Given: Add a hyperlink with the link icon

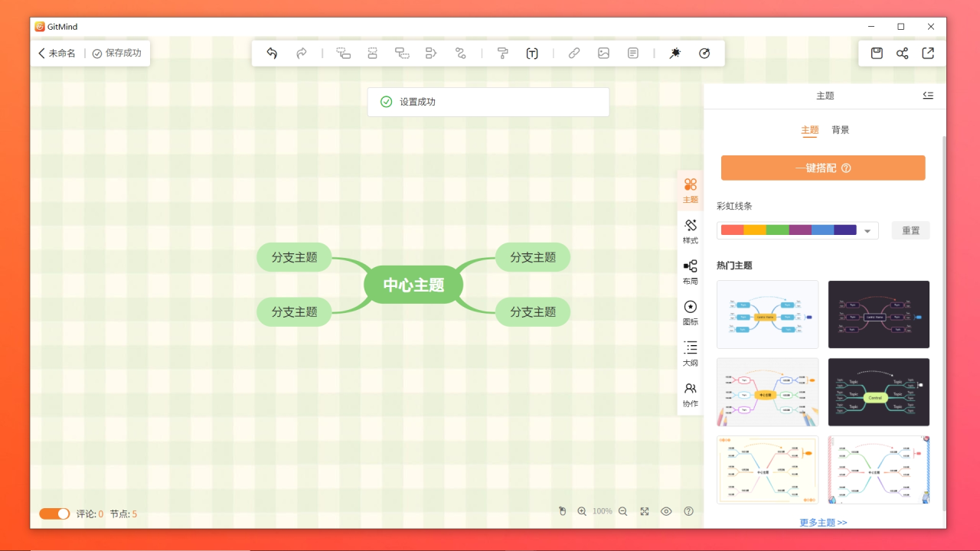Looking at the screenshot, I should tap(574, 53).
